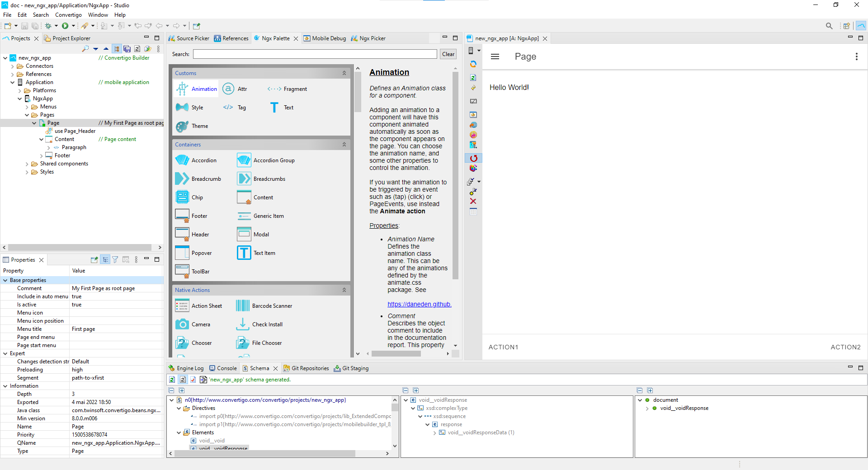Open the hamburger menu in page preview

(x=495, y=56)
